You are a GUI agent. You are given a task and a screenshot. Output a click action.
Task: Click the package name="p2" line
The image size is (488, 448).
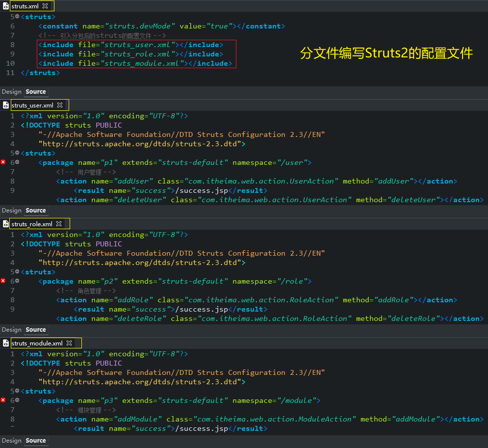[x=175, y=282]
